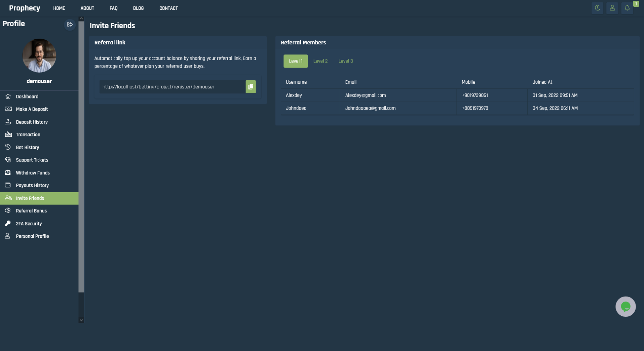Click the demouser profile photo
Viewport: 644px width, 351px height.
click(39, 55)
